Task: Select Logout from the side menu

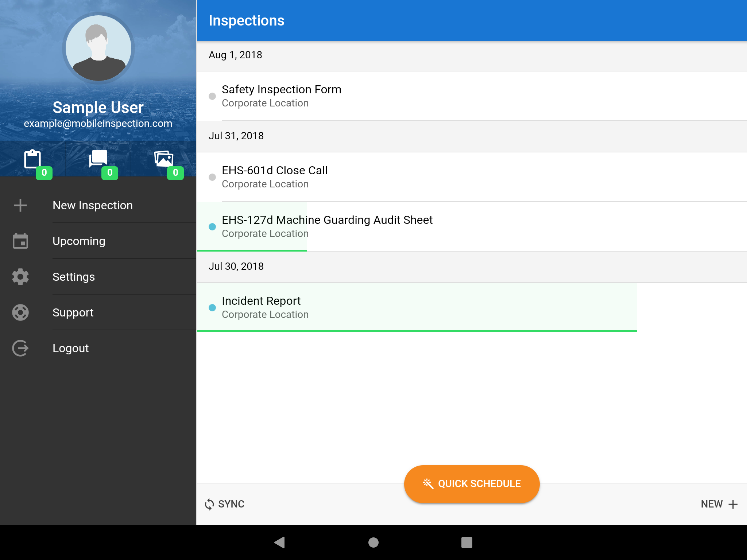Action: (x=98, y=348)
